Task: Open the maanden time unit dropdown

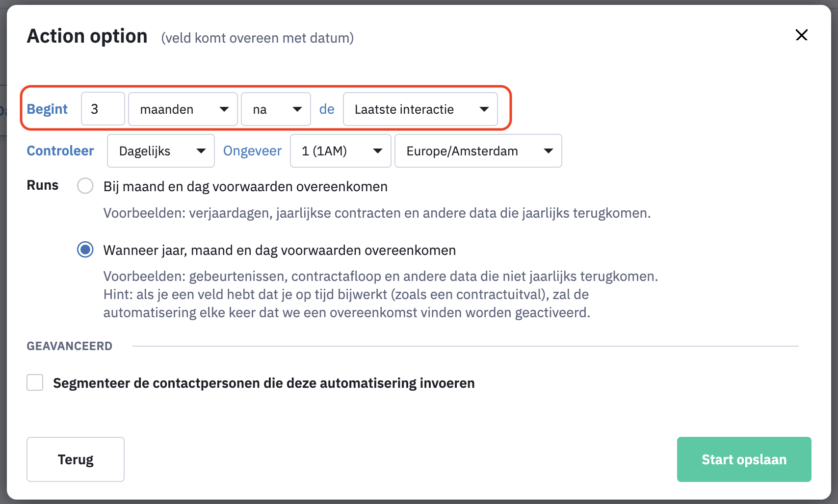Action: tap(183, 109)
